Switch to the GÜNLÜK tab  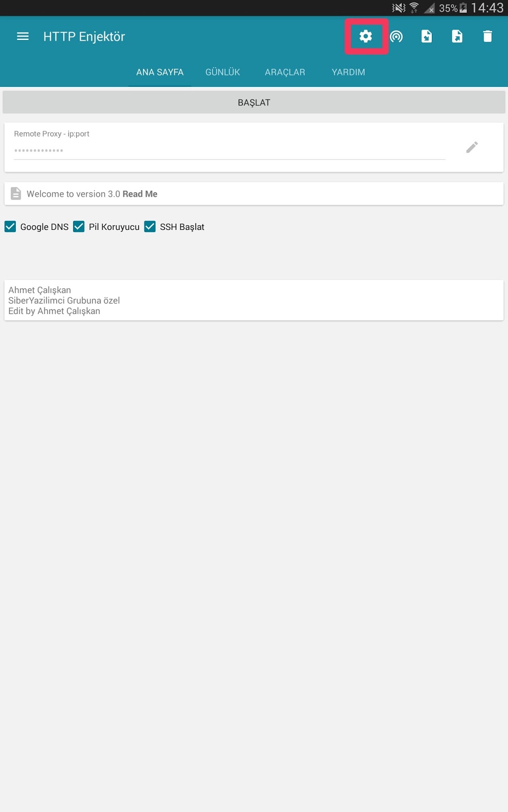pos(223,72)
